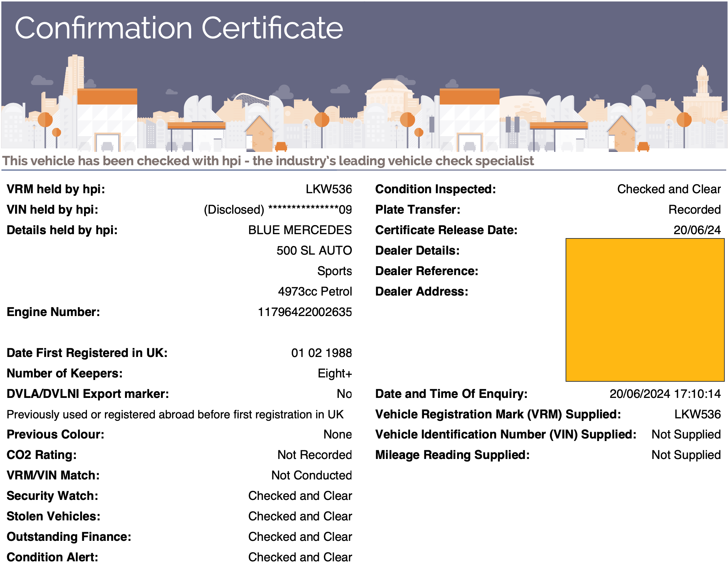Select the '4973cc Petrol' text
The image size is (728, 571).
315,292
